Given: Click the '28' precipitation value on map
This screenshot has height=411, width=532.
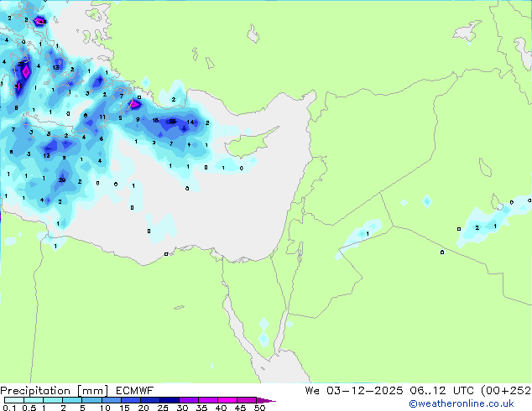Looking at the screenshot, I should (x=172, y=121).
